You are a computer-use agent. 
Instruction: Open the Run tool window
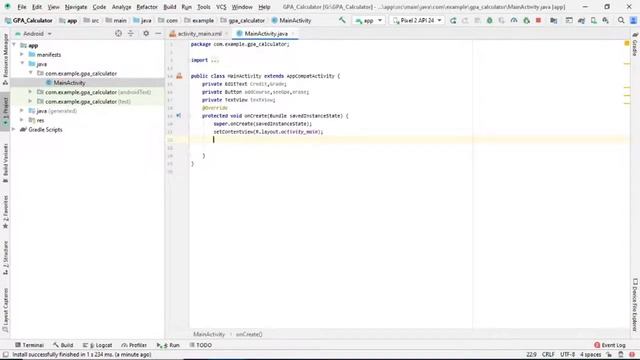168,345
